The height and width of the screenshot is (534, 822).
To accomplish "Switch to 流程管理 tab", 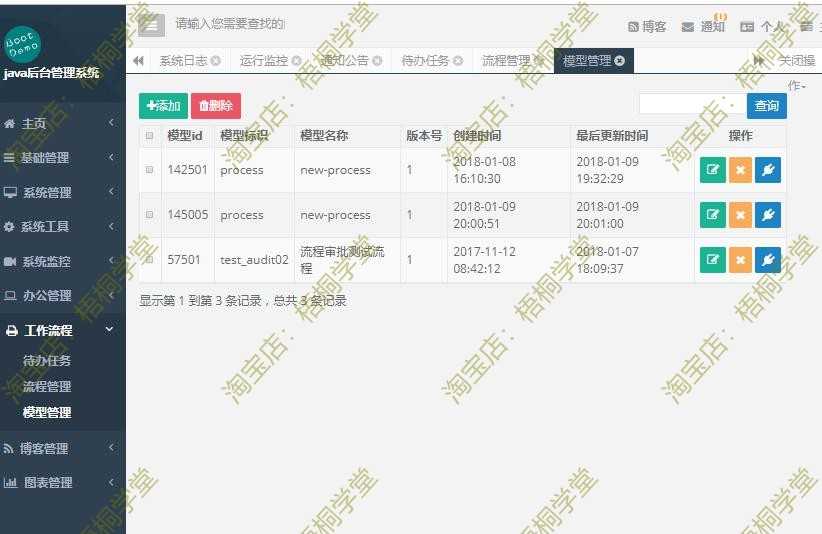I will 506,61.
